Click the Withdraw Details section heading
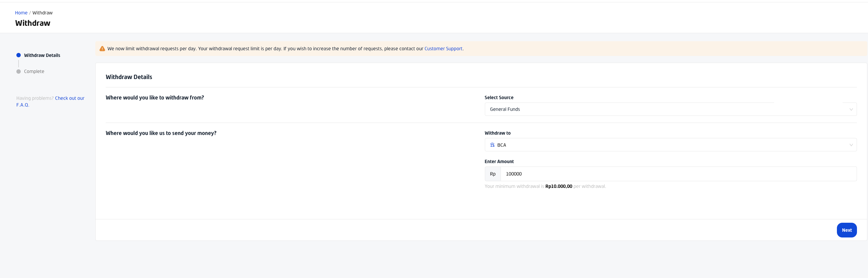The width and height of the screenshot is (868, 278). click(129, 77)
